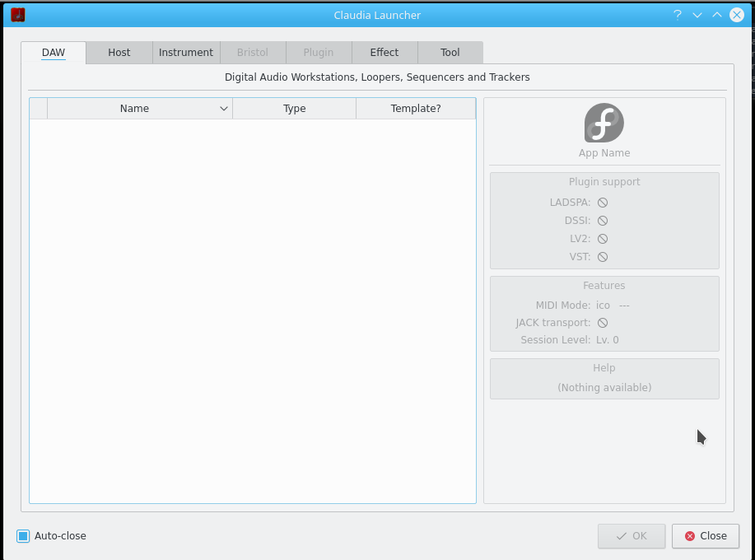Click the help question mark in title bar
The width and height of the screenshot is (755, 560).
point(677,14)
